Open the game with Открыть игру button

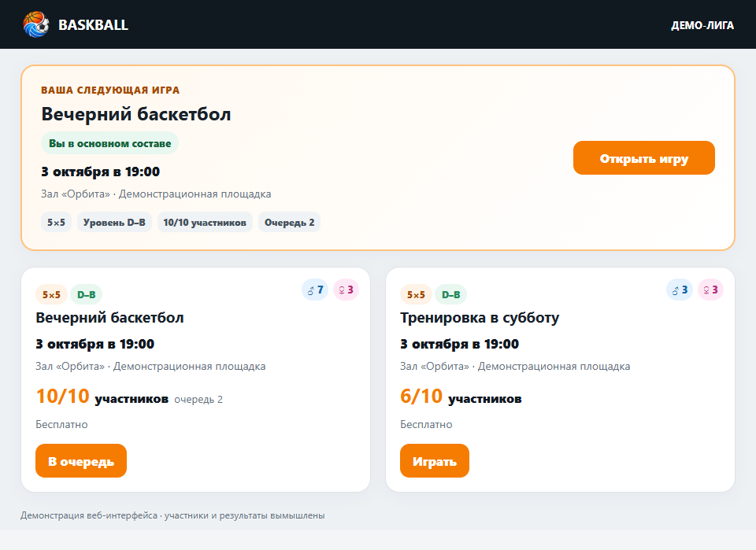[644, 158]
